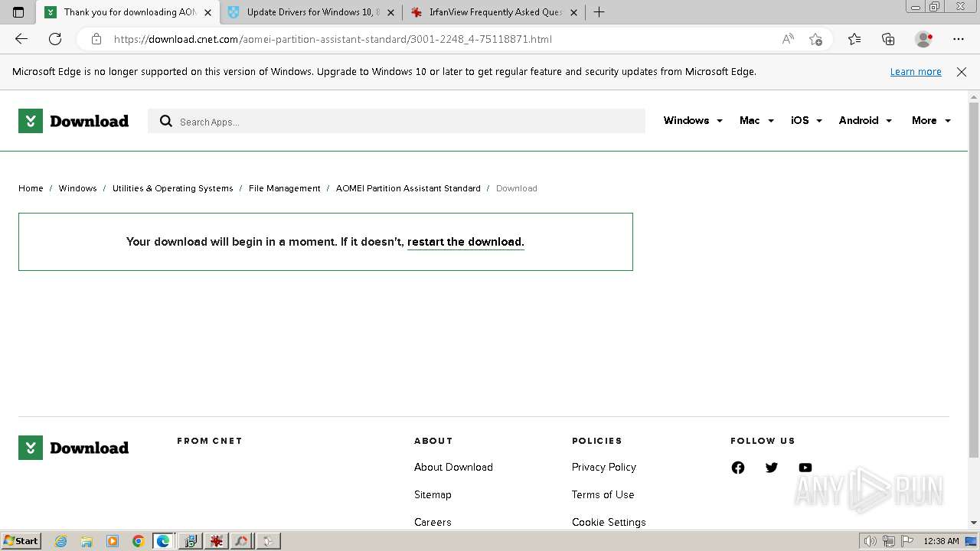Image resolution: width=980 pixels, height=551 pixels.
Task: Add this page to favorites star icon
Action: coord(815,39)
